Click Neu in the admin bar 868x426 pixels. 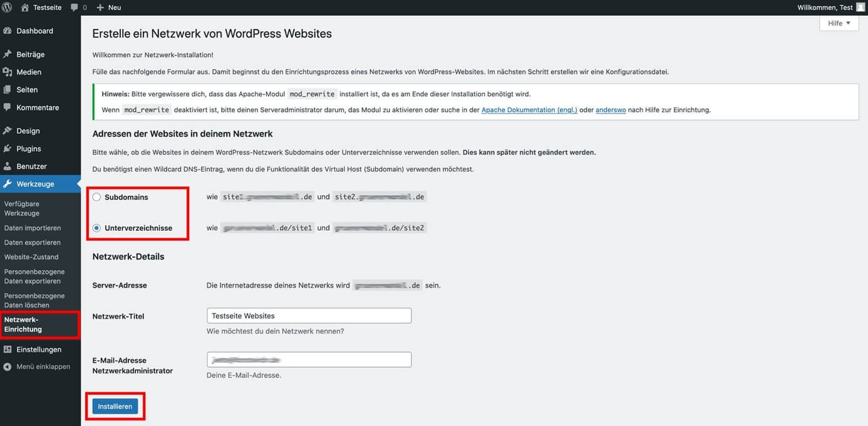click(x=115, y=8)
